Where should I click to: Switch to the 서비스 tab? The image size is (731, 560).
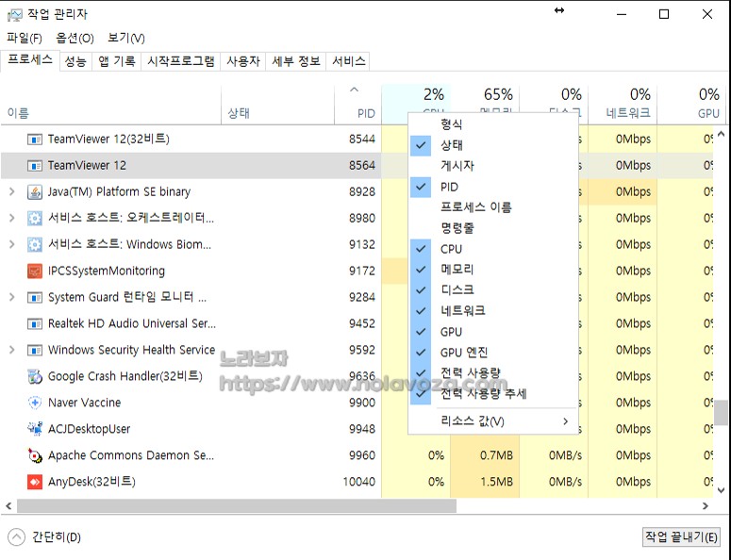pos(348,61)
